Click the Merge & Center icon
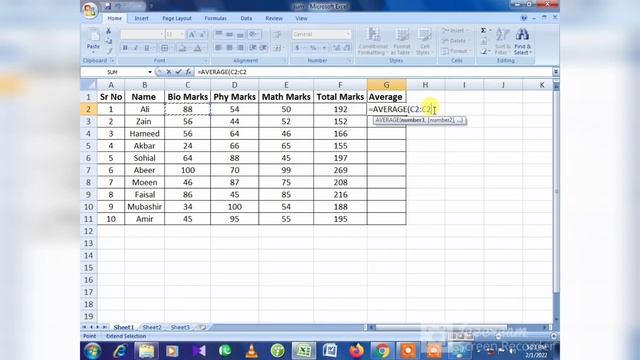 tap(277, 48)
